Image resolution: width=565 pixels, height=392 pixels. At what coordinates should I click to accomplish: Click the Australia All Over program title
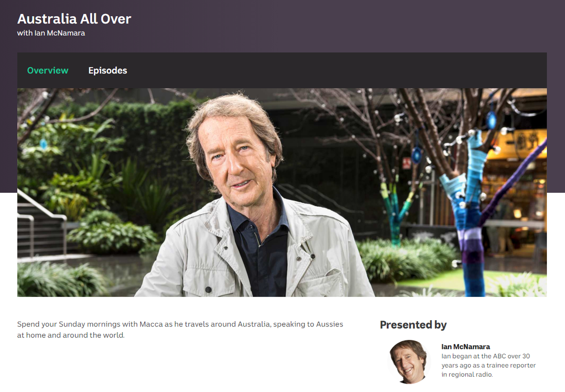coord(74,19)
